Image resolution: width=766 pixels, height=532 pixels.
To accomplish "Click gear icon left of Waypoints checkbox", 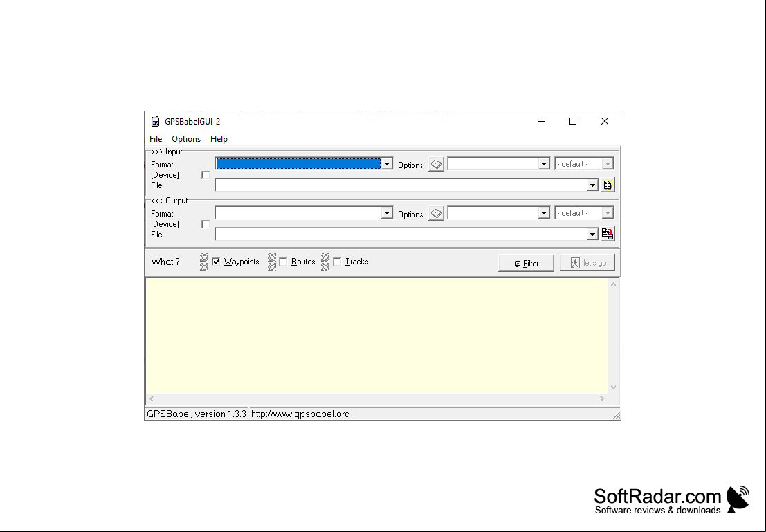I will (x=204, y=262).
